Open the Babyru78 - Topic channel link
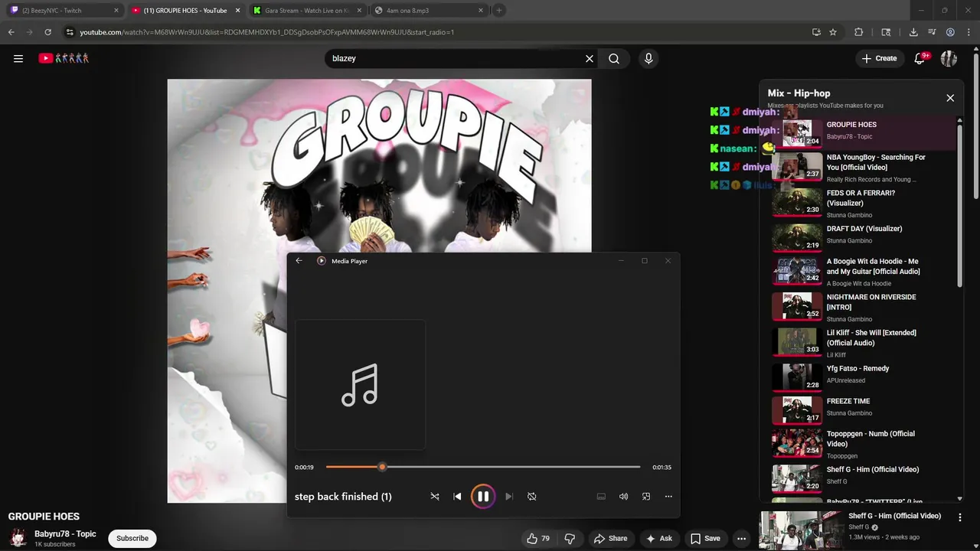The height and width of the screenshot is (551, 980). tap(65, 534)
